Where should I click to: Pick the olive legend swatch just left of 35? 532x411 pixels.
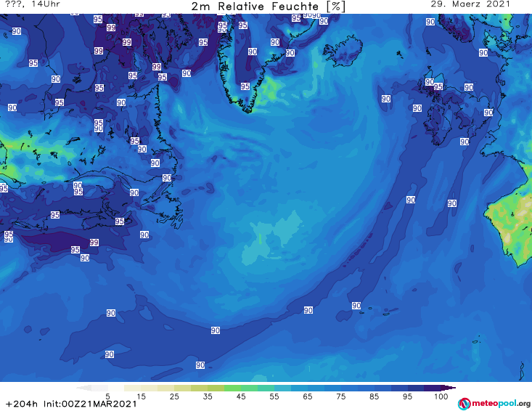199,388
